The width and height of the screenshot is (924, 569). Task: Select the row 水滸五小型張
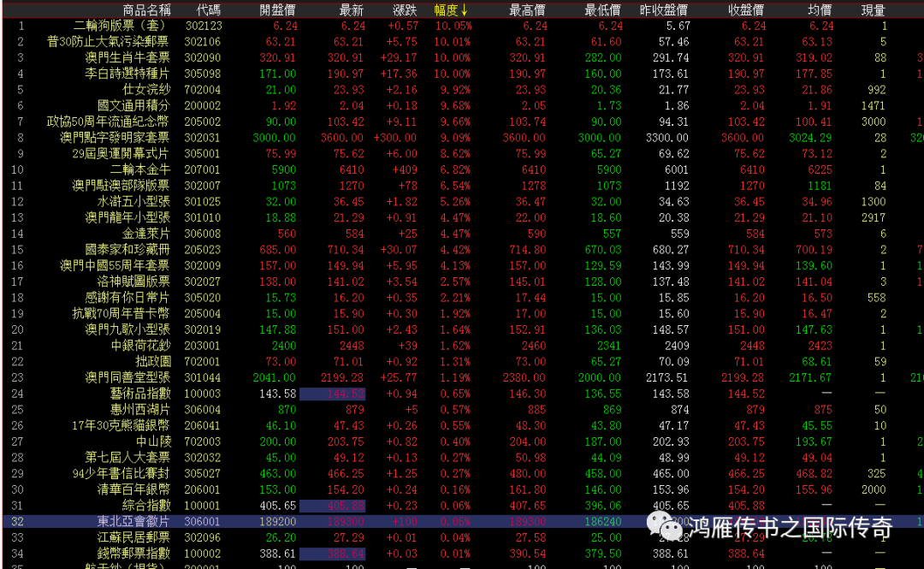463,202
